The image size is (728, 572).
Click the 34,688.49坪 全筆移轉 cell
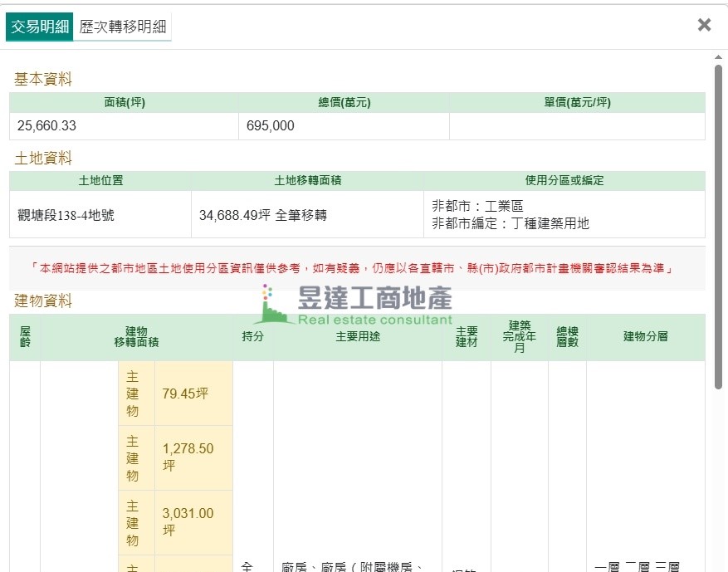[x=307, y=215]
